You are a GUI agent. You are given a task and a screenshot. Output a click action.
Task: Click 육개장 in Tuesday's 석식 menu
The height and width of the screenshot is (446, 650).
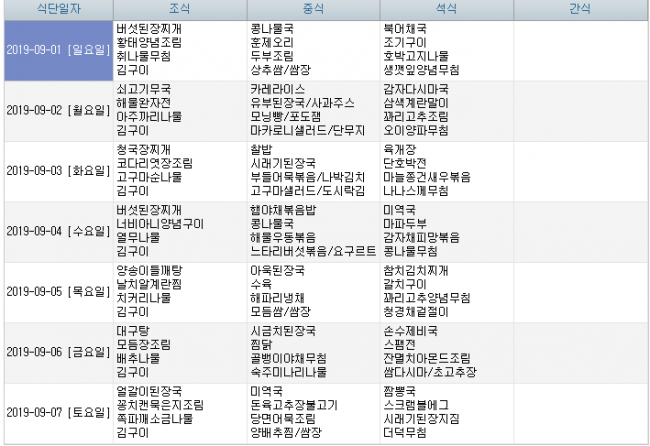click(400, 149)
